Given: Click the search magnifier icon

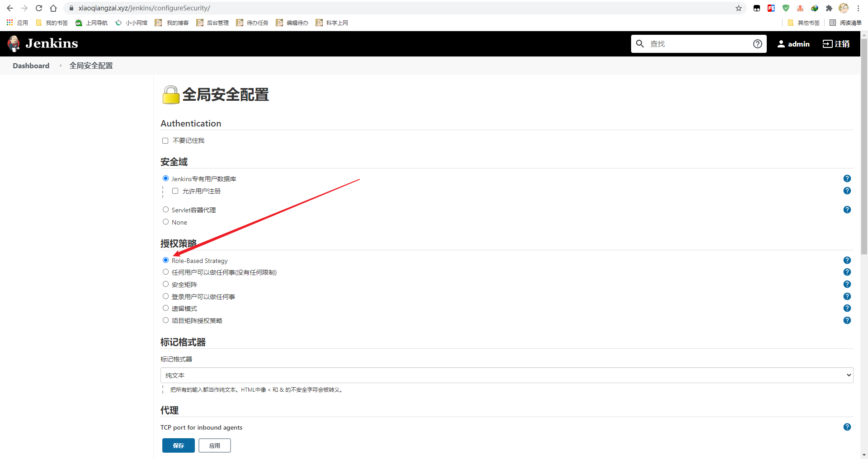Looking at the screenshot, I should [640, 44].
